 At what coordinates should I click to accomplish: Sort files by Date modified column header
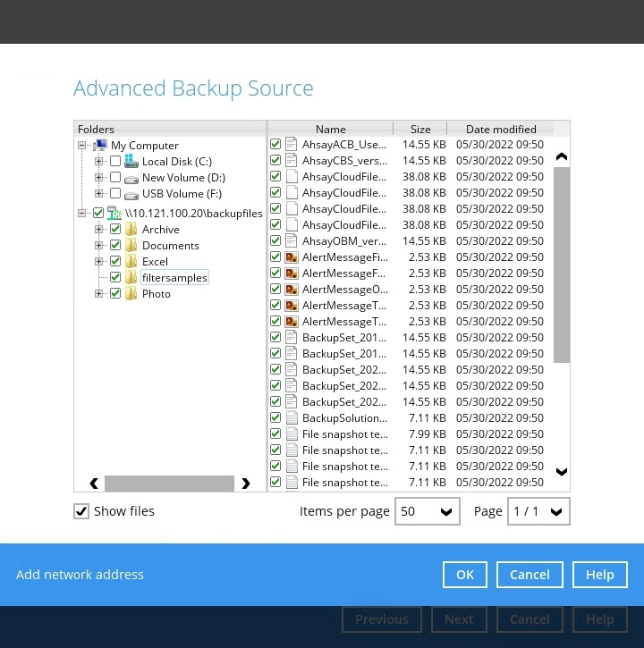click(x=501, y=129)
